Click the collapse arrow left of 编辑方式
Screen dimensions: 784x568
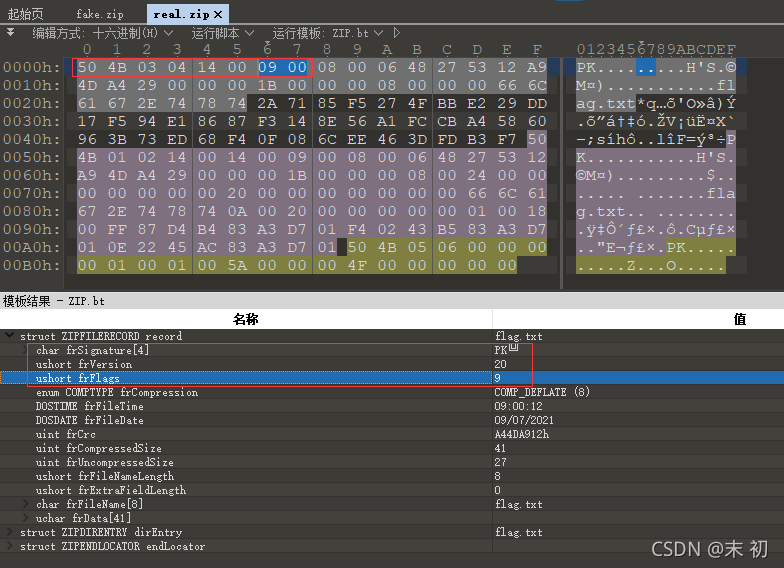tap(10, 32)
